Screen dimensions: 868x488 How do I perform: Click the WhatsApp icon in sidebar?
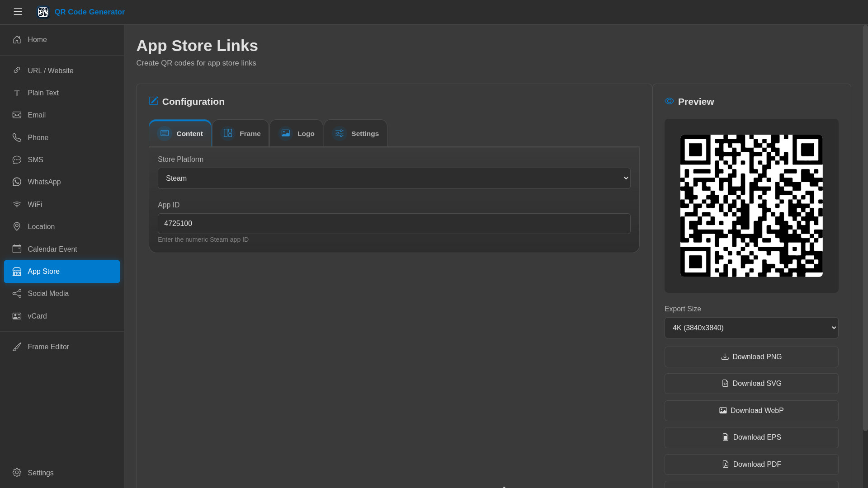point(17,182)
